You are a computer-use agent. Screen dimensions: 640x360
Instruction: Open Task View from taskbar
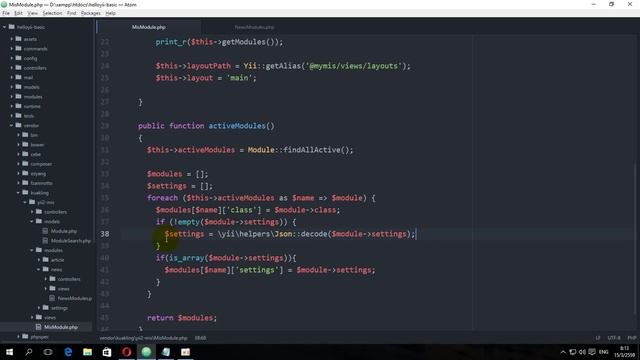pyautogui.click(x=48, y=352)
